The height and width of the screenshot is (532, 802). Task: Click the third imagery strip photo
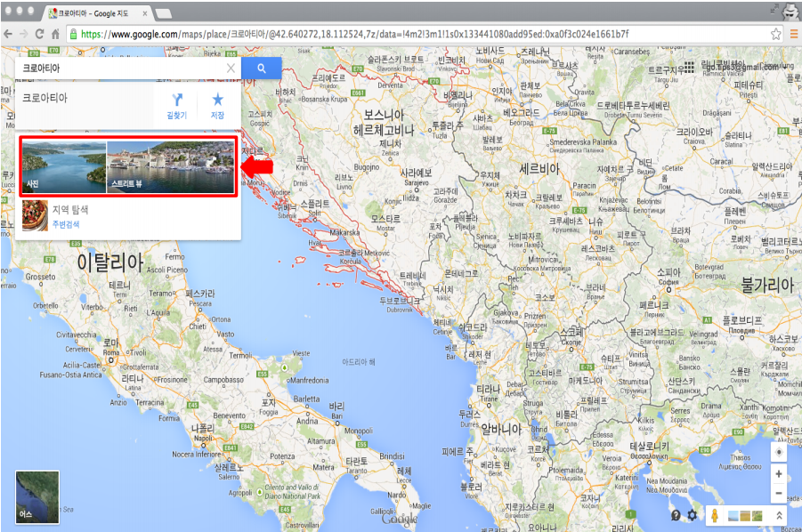(x=757, y=516)
